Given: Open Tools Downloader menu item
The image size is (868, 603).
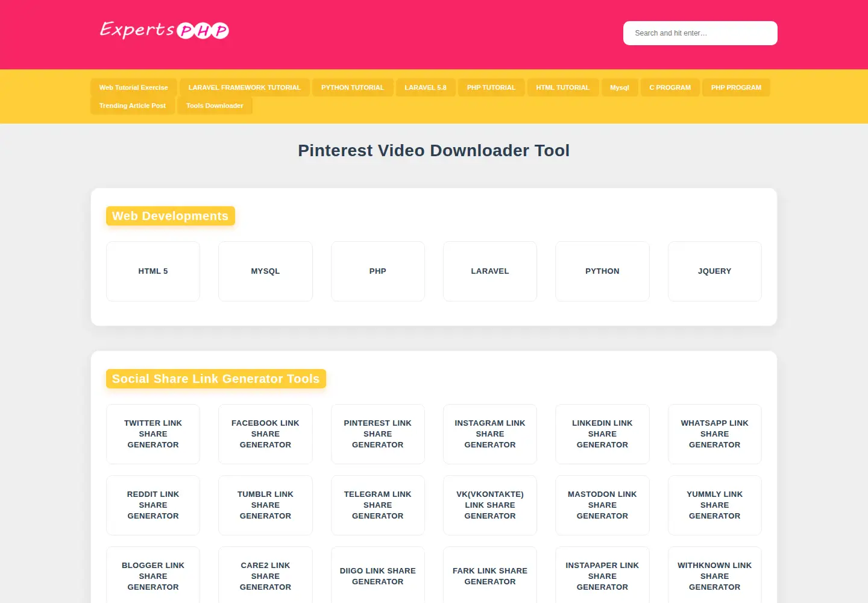Looking at the screenshot, I should coord(215,106).
